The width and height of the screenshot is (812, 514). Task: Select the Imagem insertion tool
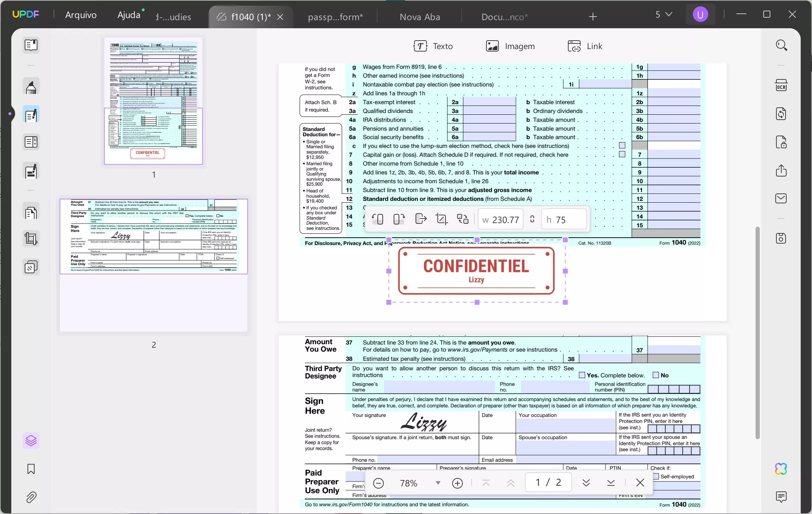tap(510, 46)
